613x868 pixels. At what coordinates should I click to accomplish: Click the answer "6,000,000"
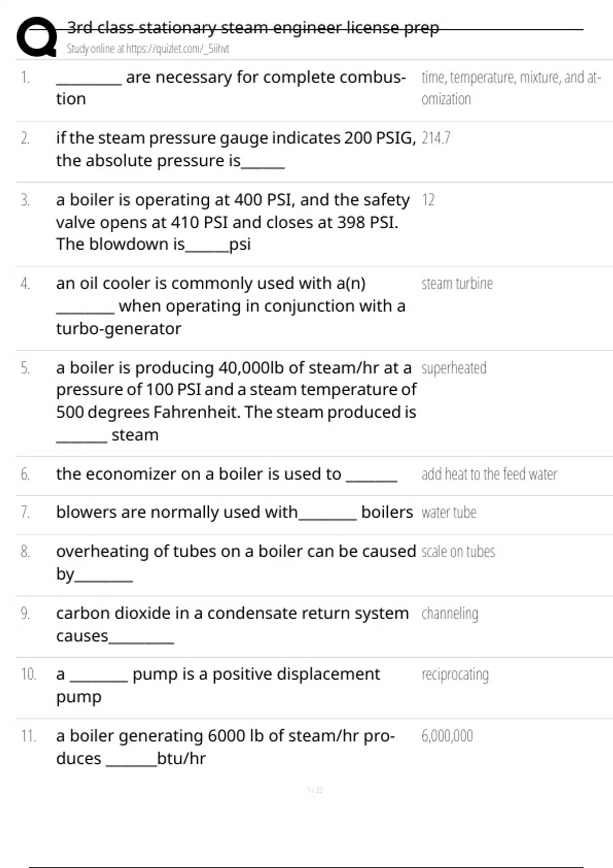[x=447, y=736]
